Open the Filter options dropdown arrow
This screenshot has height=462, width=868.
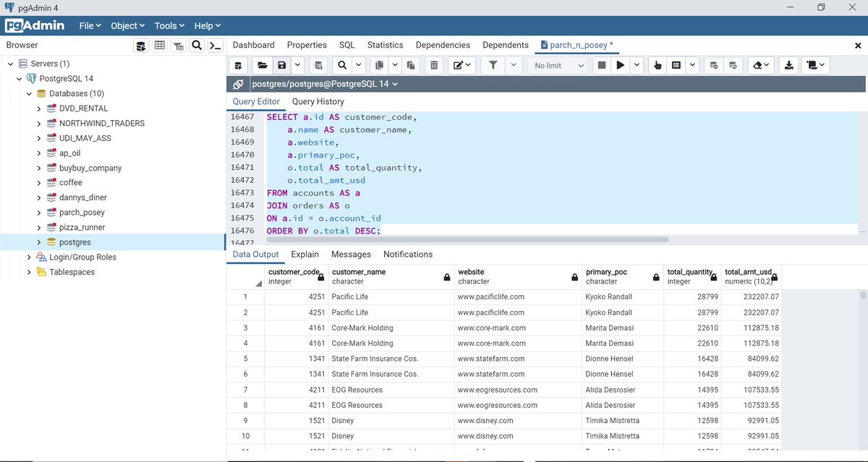coord(514,65)
